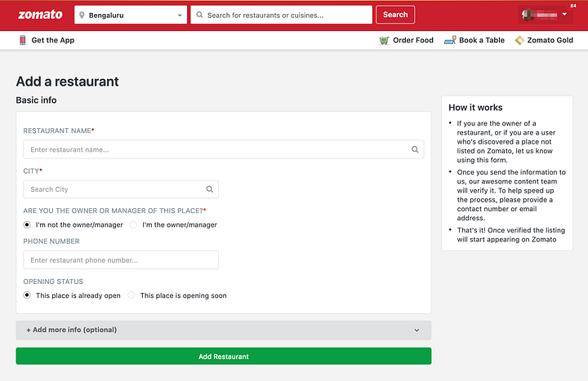Click the Zomato Gold diamond icon
588x381 pixels.
click(x=519, y=40)
